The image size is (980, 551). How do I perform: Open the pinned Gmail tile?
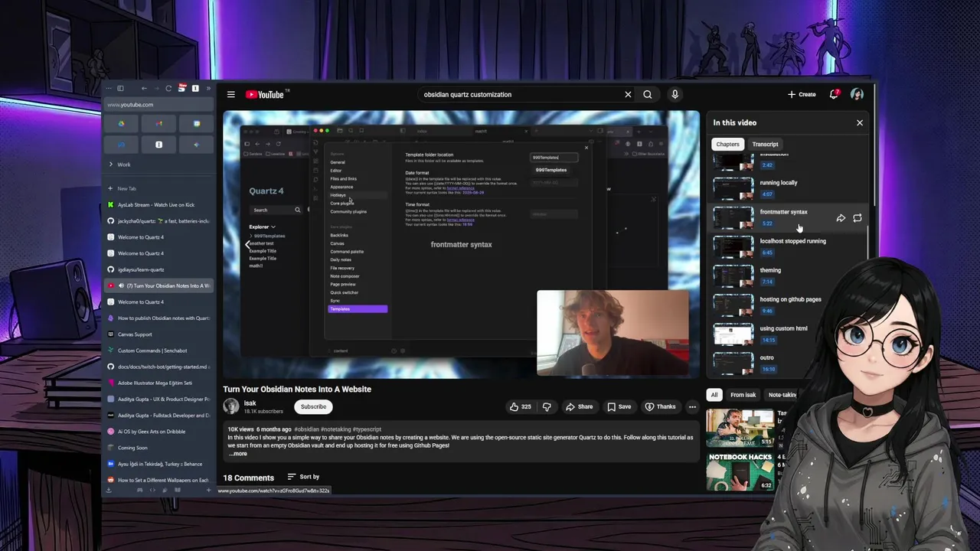point(159,123)
